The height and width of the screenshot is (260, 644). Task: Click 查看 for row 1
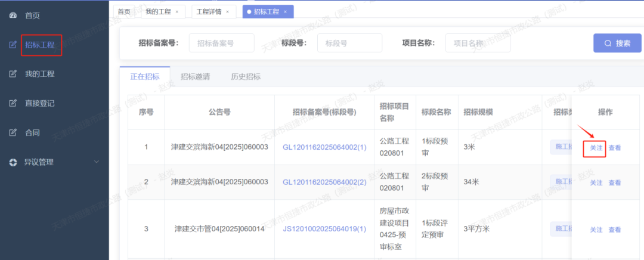tap(615, 148)
